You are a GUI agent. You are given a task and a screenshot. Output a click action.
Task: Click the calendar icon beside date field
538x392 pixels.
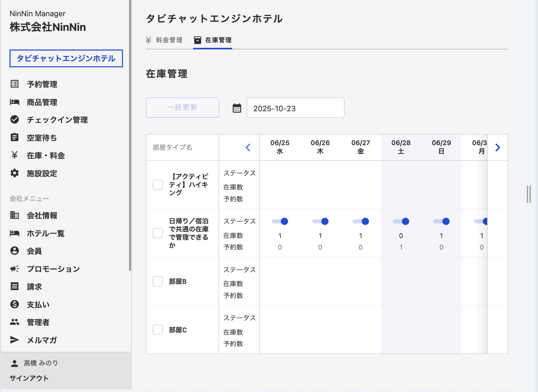237,108
